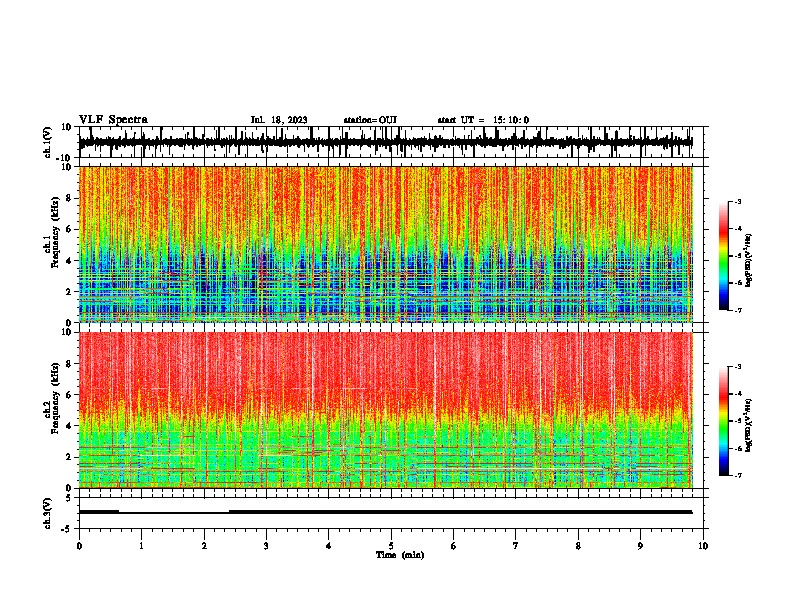Click the "2" tick on ch.2 frequency axis

70,457
